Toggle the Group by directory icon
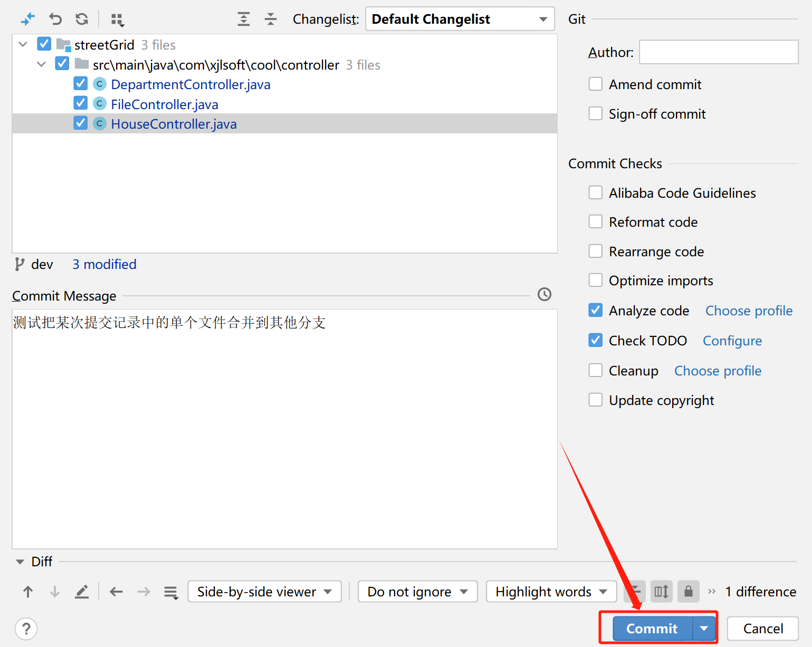812x647 pixels. coord(117,18)
